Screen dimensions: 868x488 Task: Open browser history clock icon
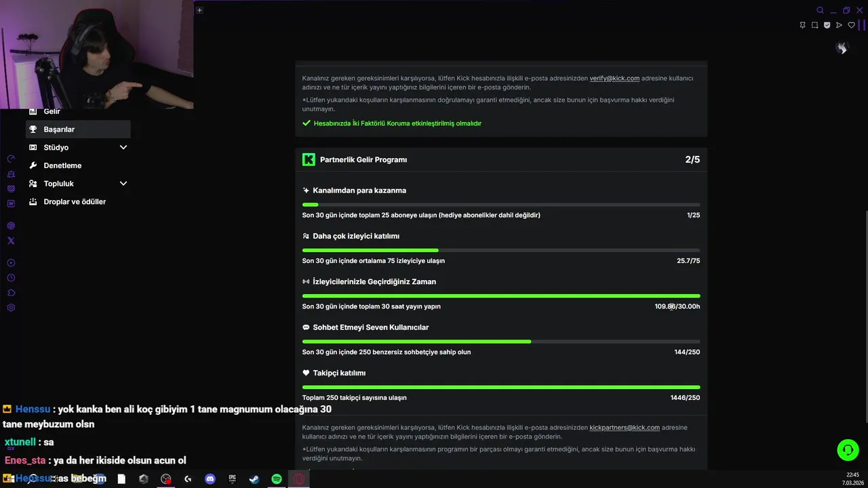11,278
